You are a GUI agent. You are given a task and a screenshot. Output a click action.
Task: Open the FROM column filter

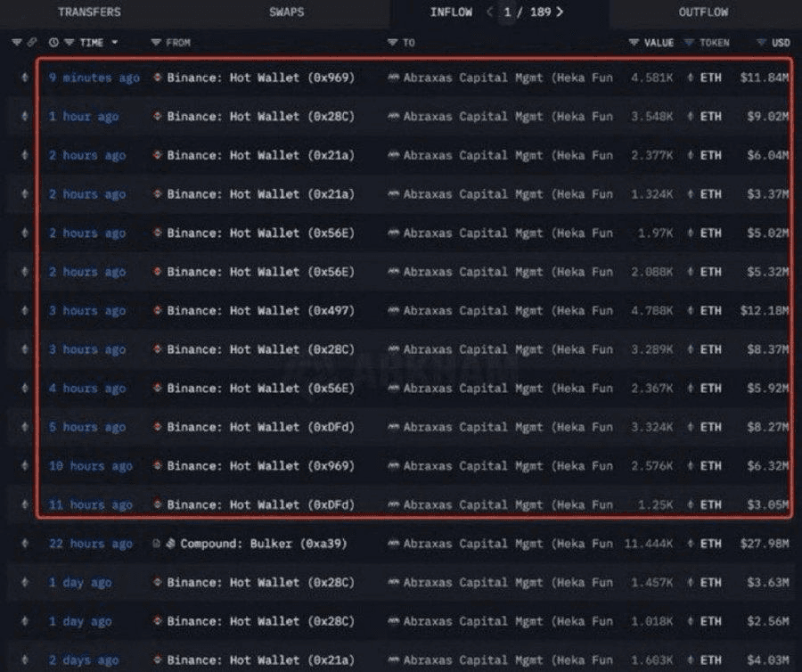coord(156,43)
